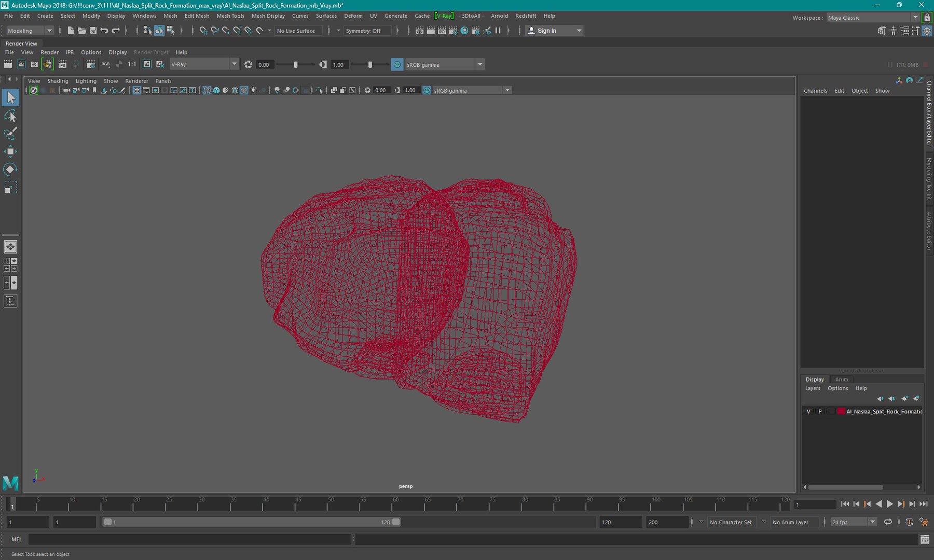934x560 pixels.
Task: Pick the Lasso Select tool
Action: 10,116
